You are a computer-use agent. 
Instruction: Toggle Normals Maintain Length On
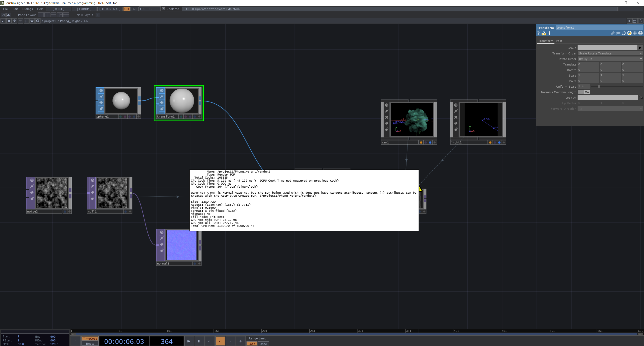pyautogui.click(x=584, y=92)
